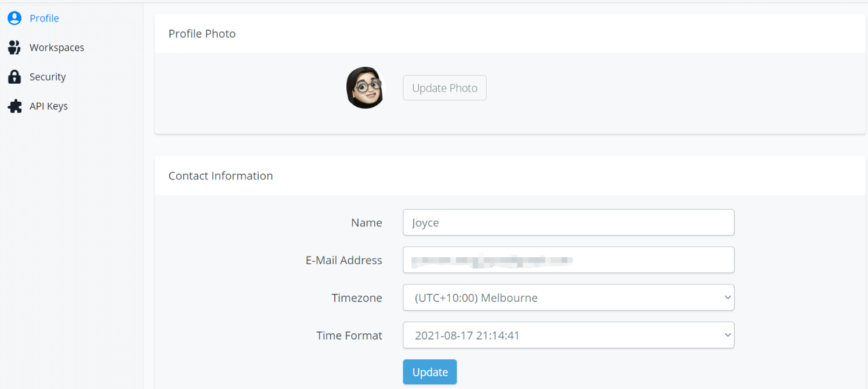The width and height of the screenshot is (868, 389).
Task: Focus the E-Mail Address input box
Action: (569, 260)
